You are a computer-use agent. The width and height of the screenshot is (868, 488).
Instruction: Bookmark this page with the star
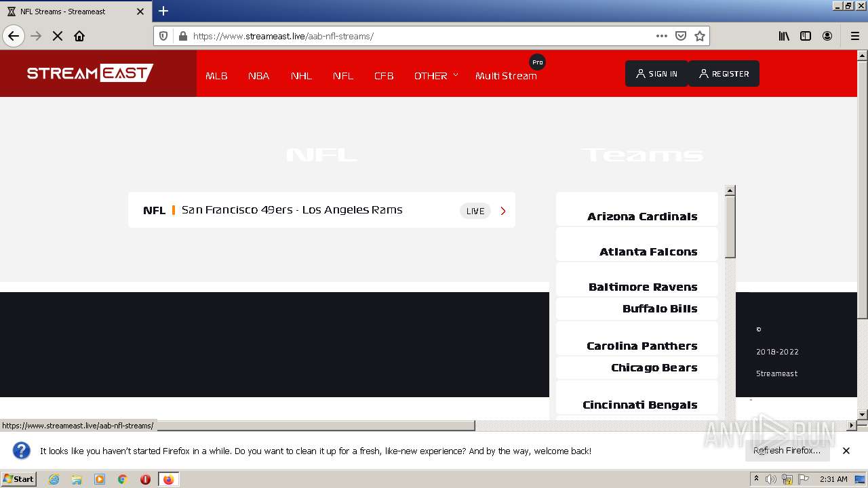700,36
